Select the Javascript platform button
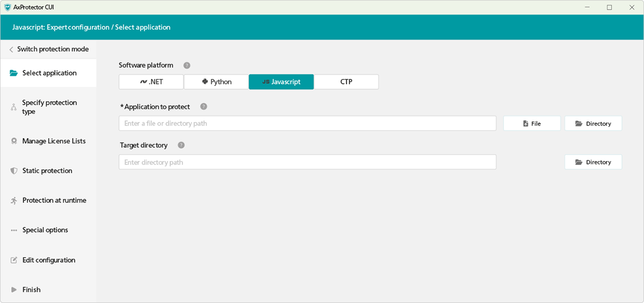Screen dimensions: 644x303 [x=281, y=82]
